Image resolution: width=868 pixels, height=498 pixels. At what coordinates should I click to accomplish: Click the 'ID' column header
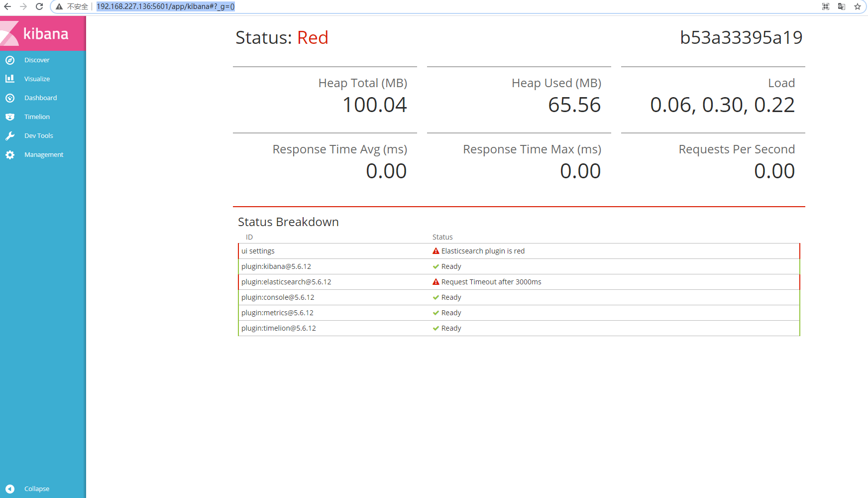(249, 237)
